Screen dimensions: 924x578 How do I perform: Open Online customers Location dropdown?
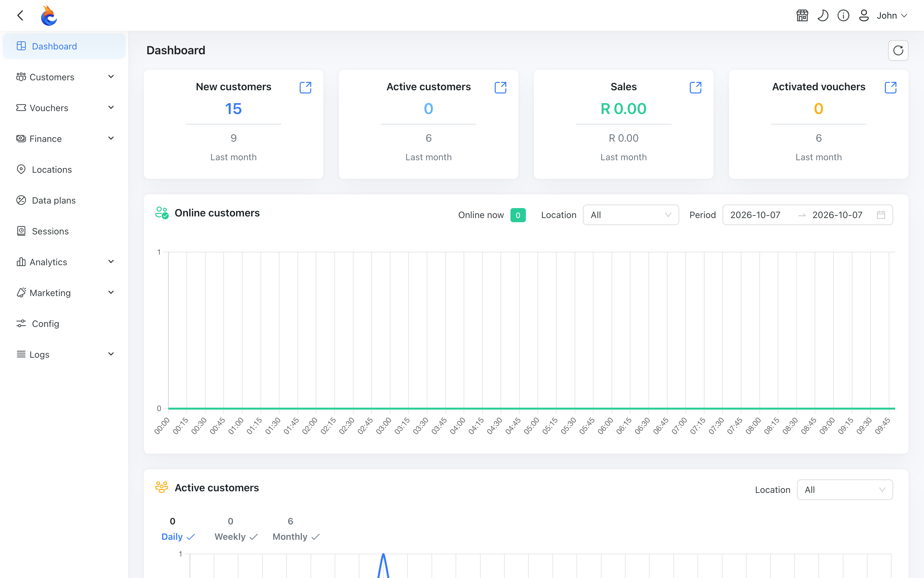click(x=631, y=215)
